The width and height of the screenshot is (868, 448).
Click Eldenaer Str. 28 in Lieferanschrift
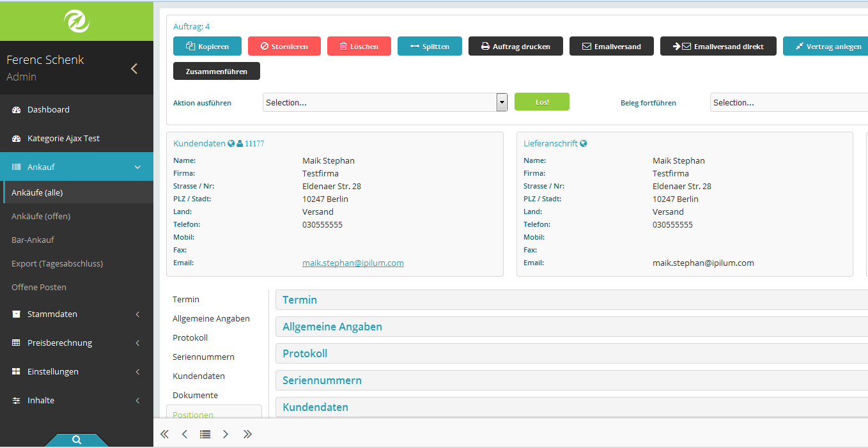pos(682,186)
